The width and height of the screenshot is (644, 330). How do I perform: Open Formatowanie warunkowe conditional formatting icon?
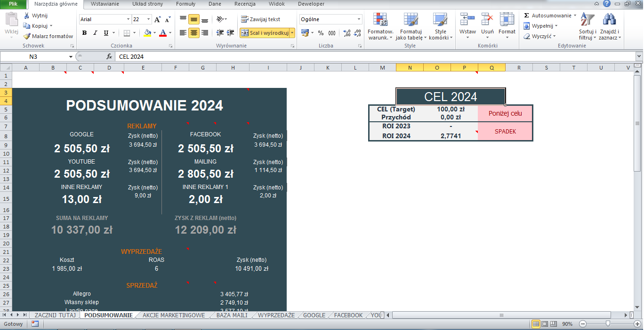(380, 20)
